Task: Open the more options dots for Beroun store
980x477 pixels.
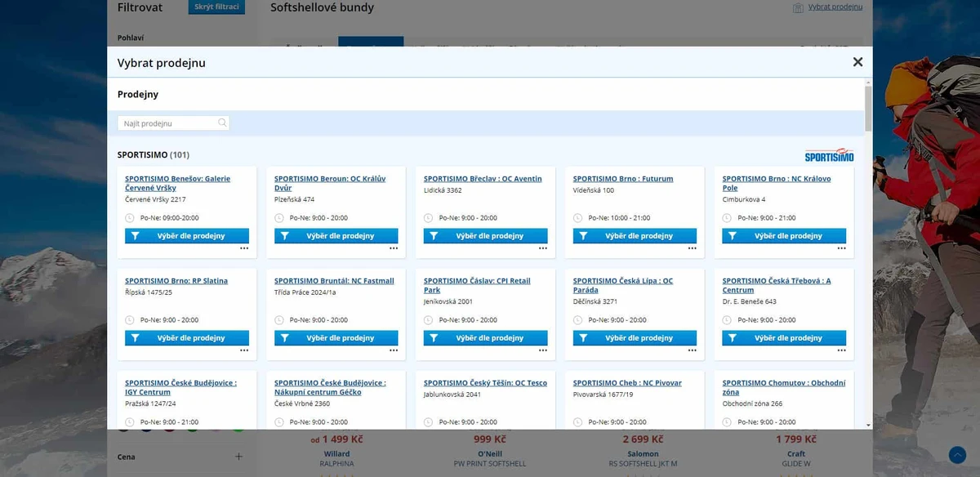Action: [x=394, y=248]
